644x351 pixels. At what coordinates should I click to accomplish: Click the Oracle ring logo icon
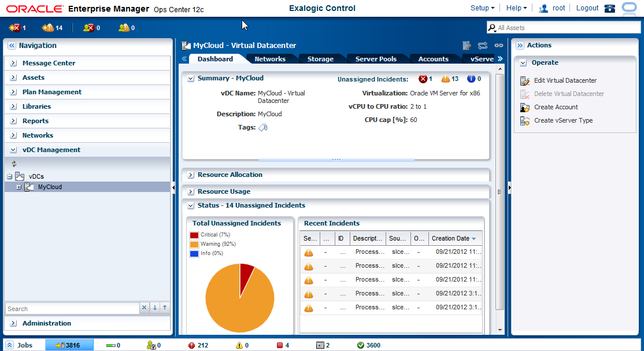click(629, 8)
